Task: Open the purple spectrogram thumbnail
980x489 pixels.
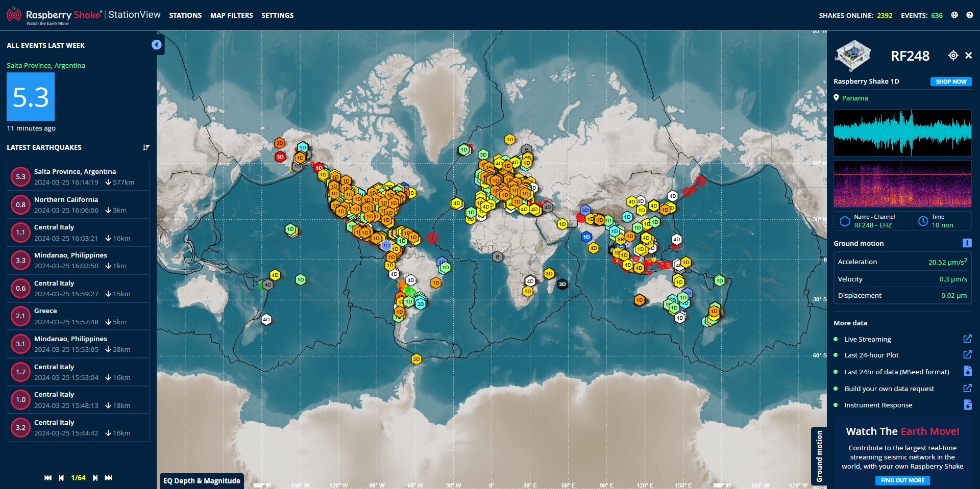Action: pyautogui.click(x=902, y=184)
